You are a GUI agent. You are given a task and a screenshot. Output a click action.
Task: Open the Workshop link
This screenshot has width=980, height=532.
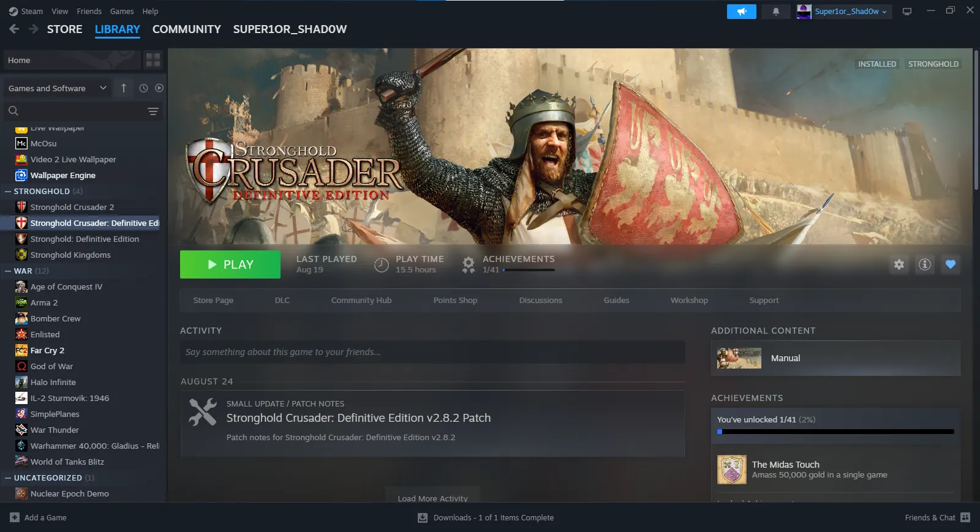click(x=689, y=301)
